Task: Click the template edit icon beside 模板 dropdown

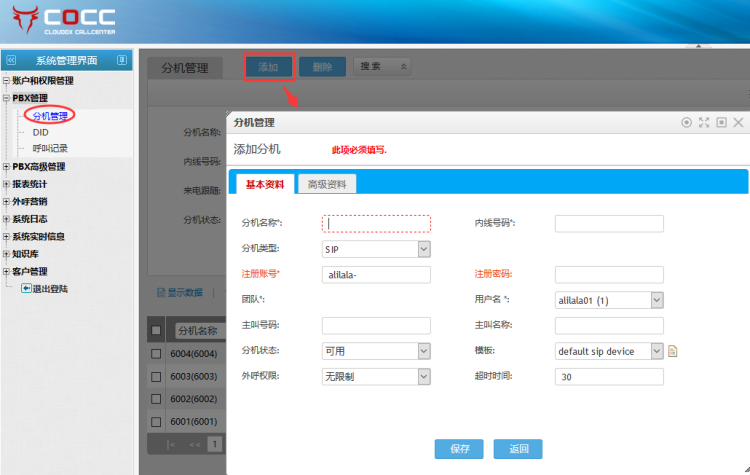Action: point(673,351)
